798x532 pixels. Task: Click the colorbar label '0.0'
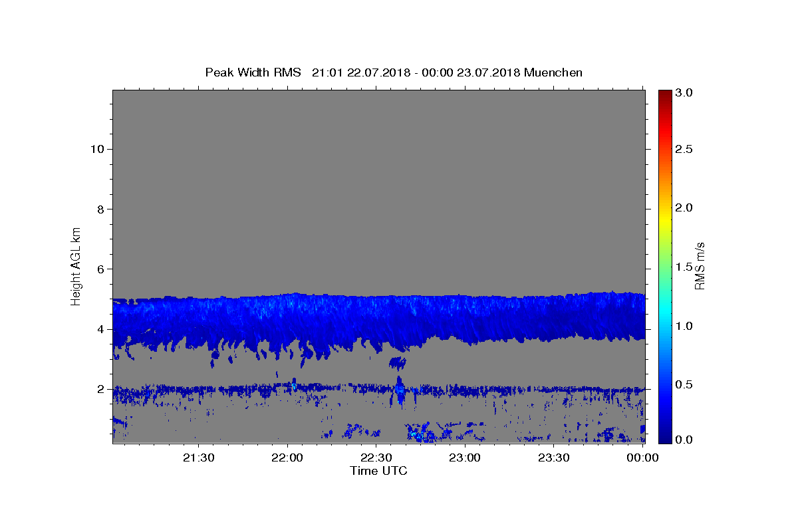[x=685, y=440]
